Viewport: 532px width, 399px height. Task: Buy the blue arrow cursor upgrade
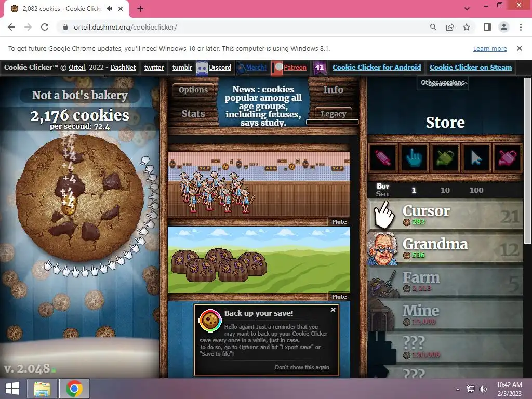pos(476,158)
